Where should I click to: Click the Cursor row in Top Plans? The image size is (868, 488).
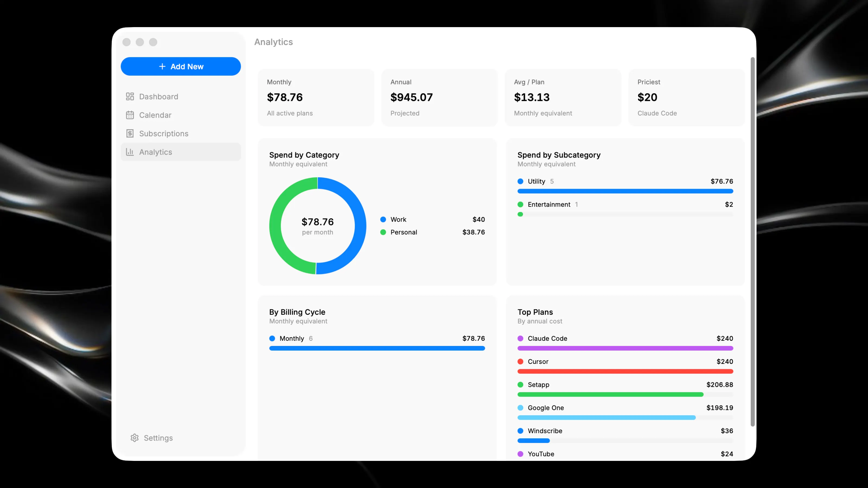(625, 366)
